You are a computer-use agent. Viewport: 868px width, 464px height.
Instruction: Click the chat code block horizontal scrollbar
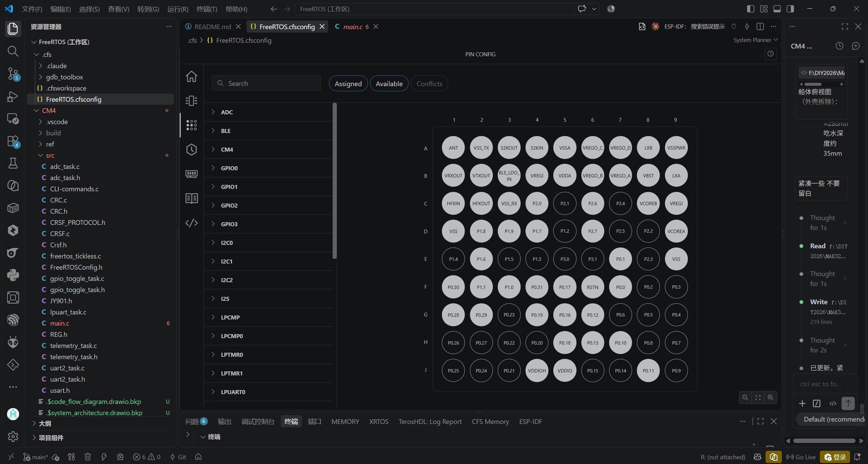813,84
